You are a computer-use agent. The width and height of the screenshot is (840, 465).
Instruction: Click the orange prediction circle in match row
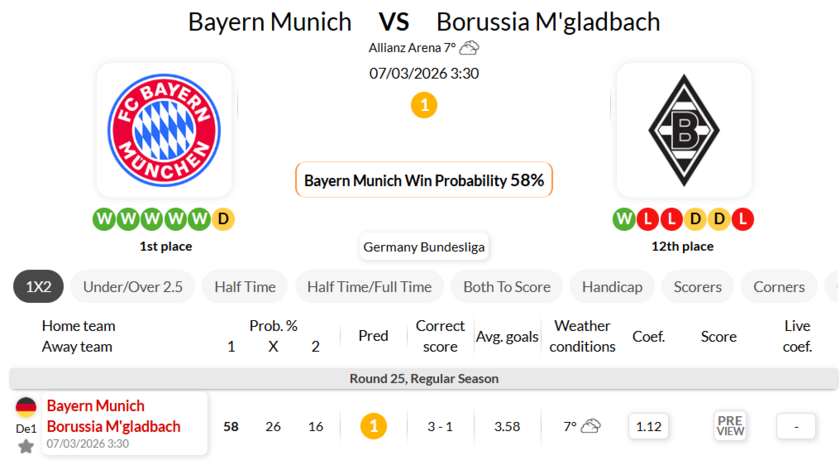pyautogui.click(x=373, y=426)
